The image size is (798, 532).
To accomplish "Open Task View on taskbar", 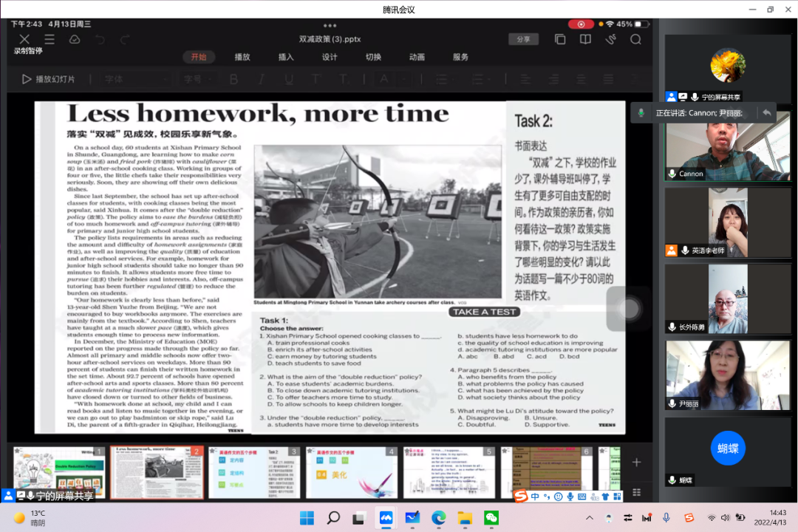I will (359, 518).
